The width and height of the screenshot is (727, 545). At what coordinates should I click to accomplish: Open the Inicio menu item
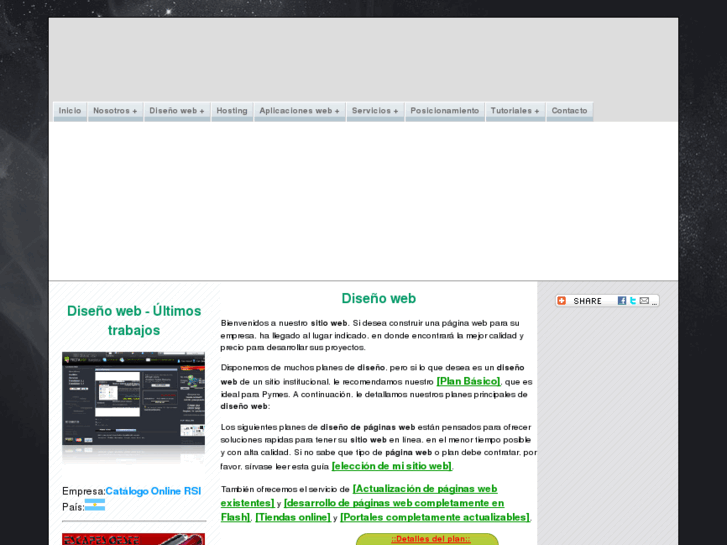tap(70, 111)
